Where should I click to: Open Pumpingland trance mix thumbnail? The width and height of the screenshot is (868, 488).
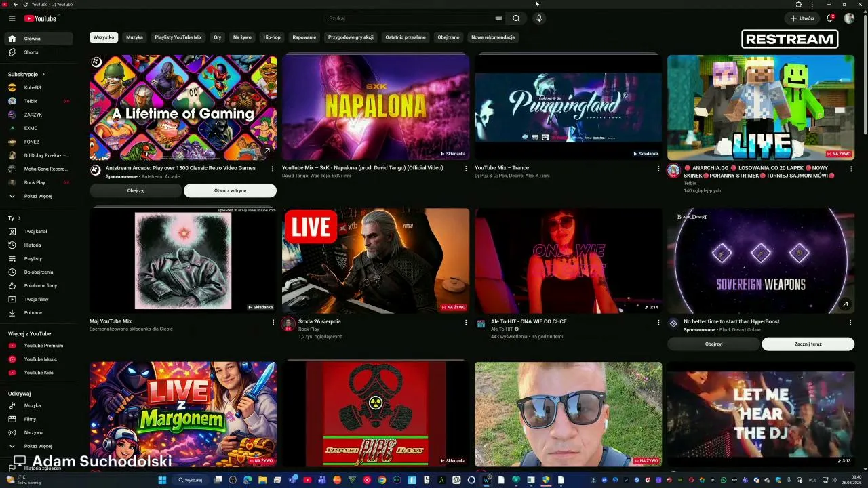(x=568, y=107)
